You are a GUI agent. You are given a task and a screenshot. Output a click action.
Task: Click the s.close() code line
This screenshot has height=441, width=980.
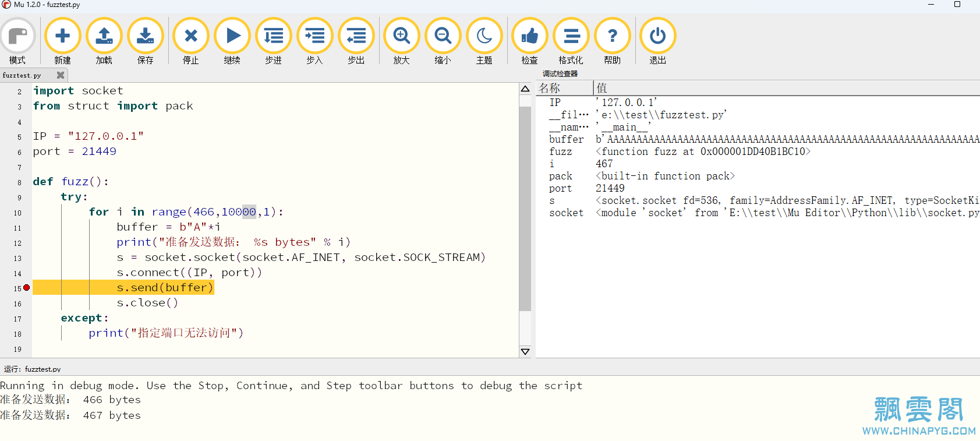(x=147, y=303)
